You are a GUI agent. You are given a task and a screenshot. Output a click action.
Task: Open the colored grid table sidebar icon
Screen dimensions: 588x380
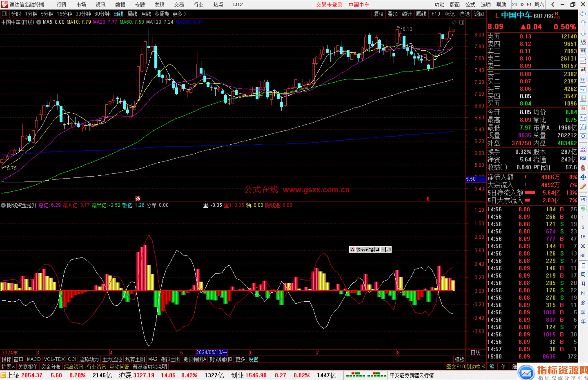click(583, 51)
